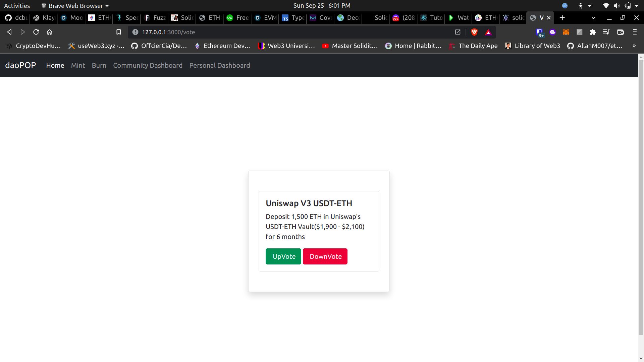This screenshot has width=644, height=362.
Task: Click the site info insecure icon
Action: pyautogui.click(x=135, y=32)
